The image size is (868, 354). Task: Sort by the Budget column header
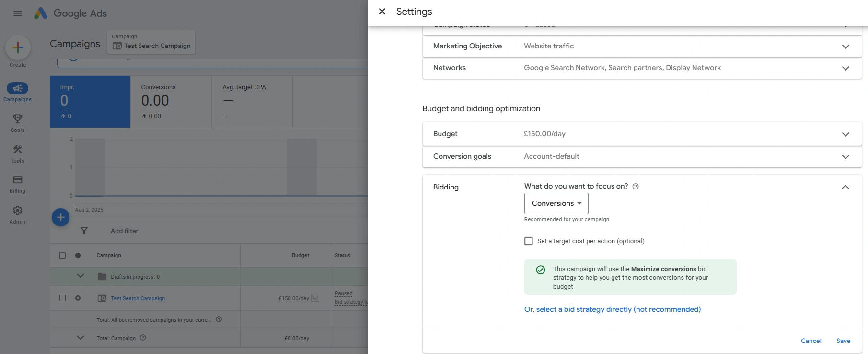[x=301, y=256]
